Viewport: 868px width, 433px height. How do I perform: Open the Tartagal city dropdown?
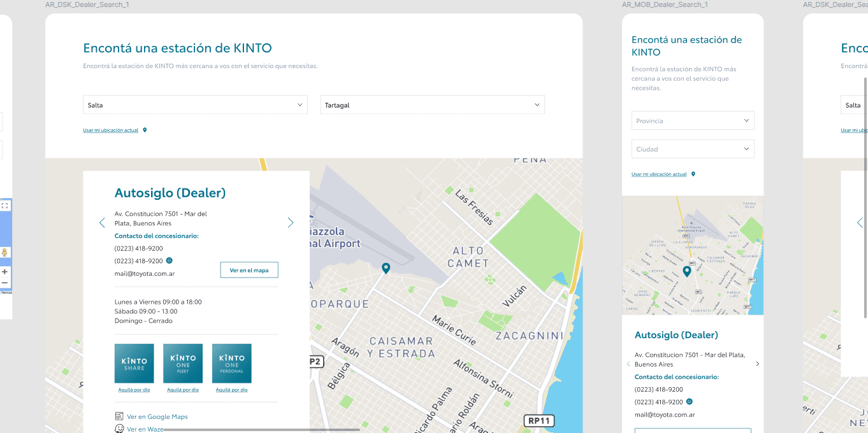coord(432,105)
